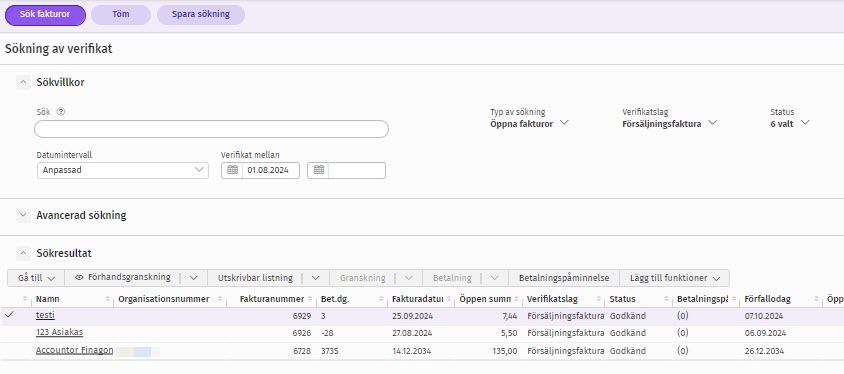
Task: Click invoice number 6728 cell
Action: point(301,351)
